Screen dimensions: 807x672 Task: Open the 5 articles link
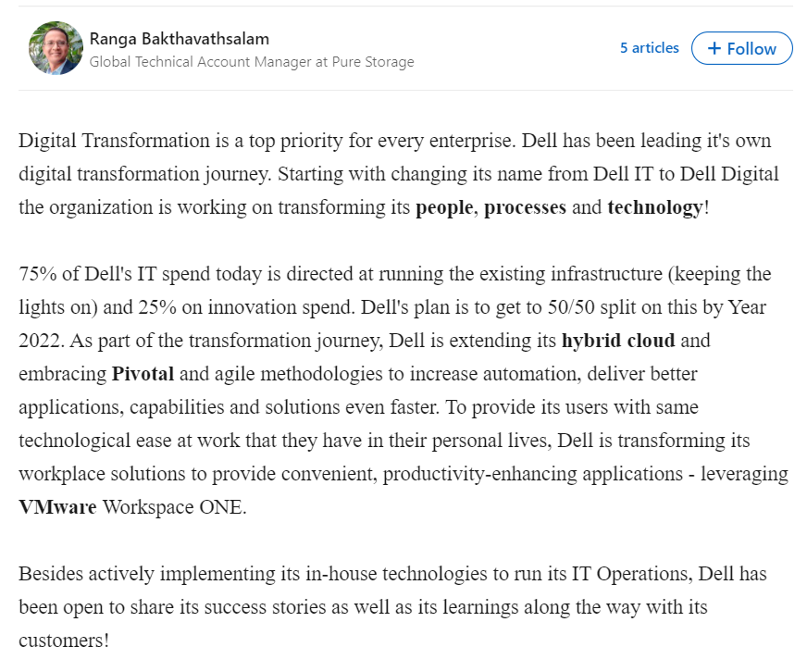[649, 48]
